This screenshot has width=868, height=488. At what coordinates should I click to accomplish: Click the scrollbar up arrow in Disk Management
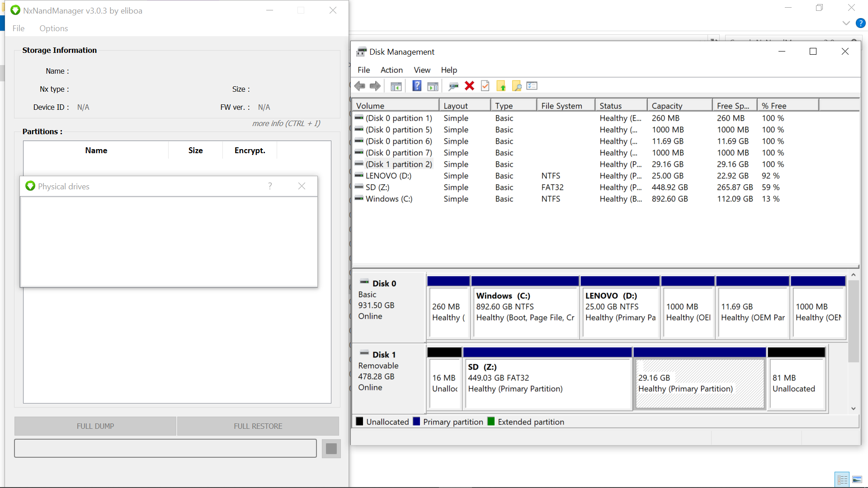tap(854, 274)
